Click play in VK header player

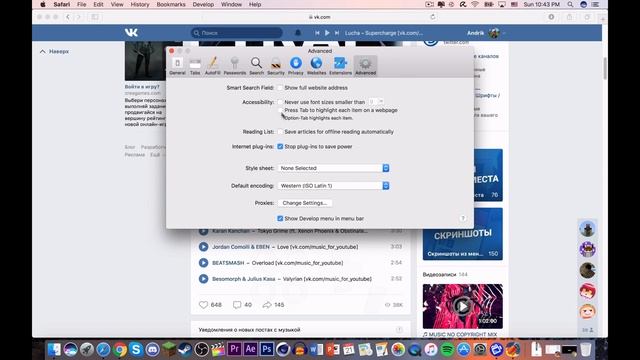(327, 33)
